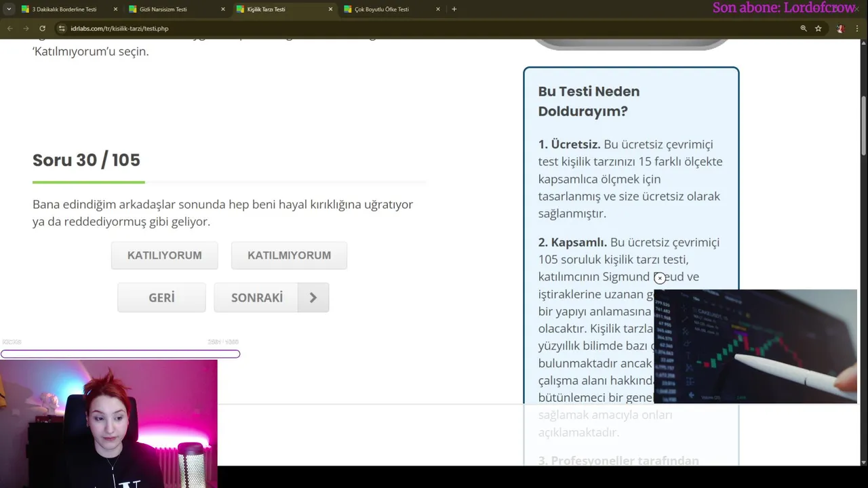Click the 'Bu Testi Neden Doldurayım?' heading
This screenshot has height=488, width=868.
[x=589, y=101]
